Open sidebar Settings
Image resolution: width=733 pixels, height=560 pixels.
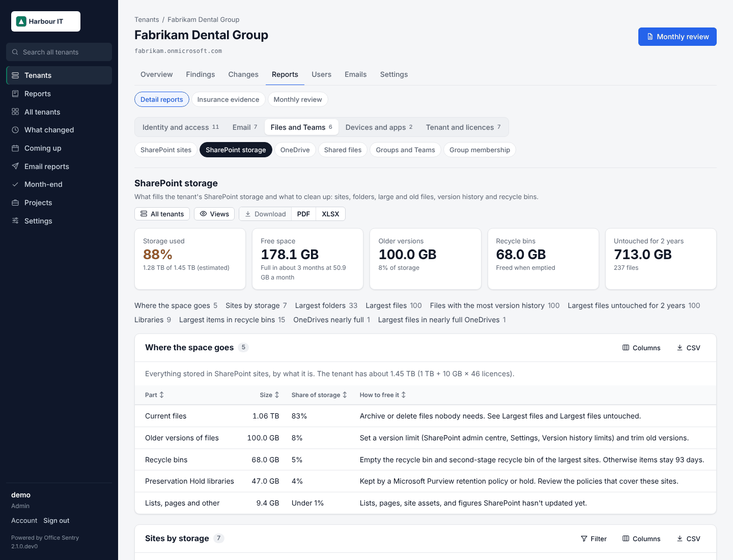(59, 221)
